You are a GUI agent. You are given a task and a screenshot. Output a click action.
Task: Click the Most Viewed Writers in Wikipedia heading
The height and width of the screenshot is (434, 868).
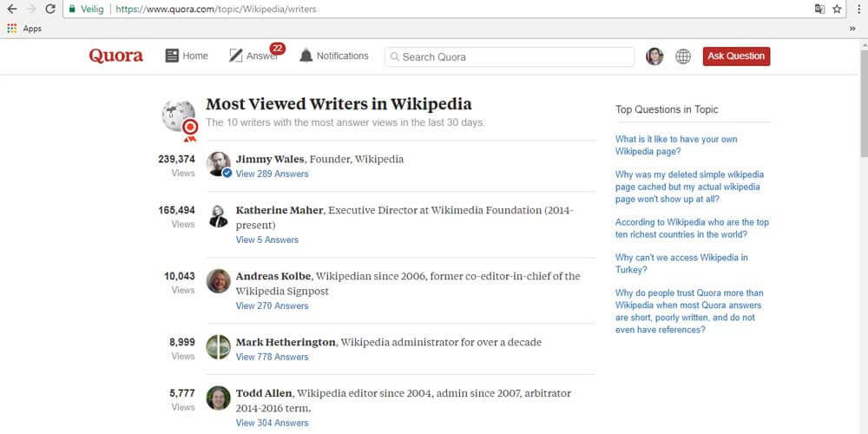[339, 104]
